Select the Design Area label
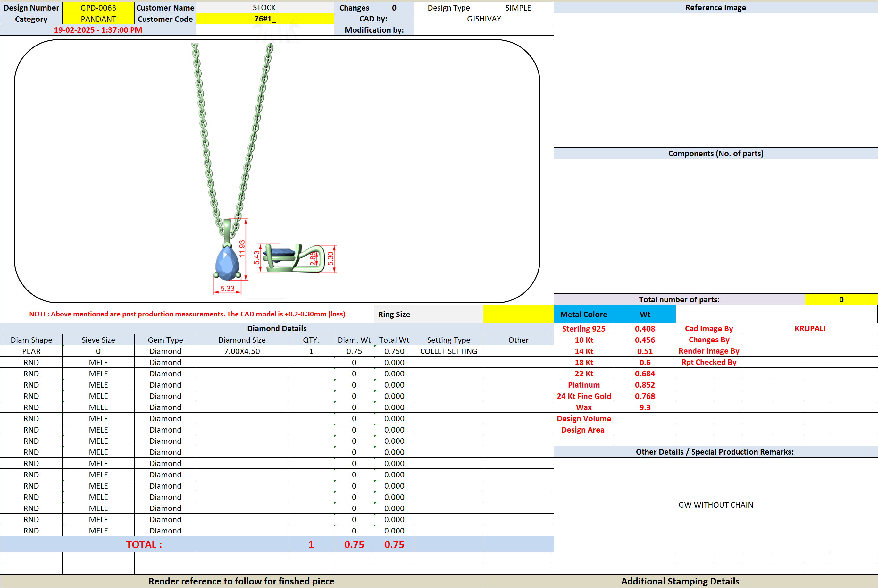The height and width of the screenshot is (588, 878). (x=584, y=430)
